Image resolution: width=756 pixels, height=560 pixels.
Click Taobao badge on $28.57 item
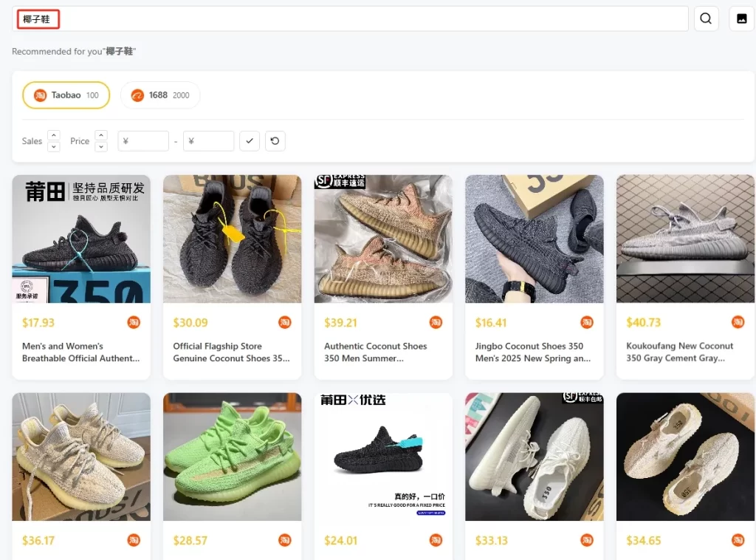click(285, 540)
